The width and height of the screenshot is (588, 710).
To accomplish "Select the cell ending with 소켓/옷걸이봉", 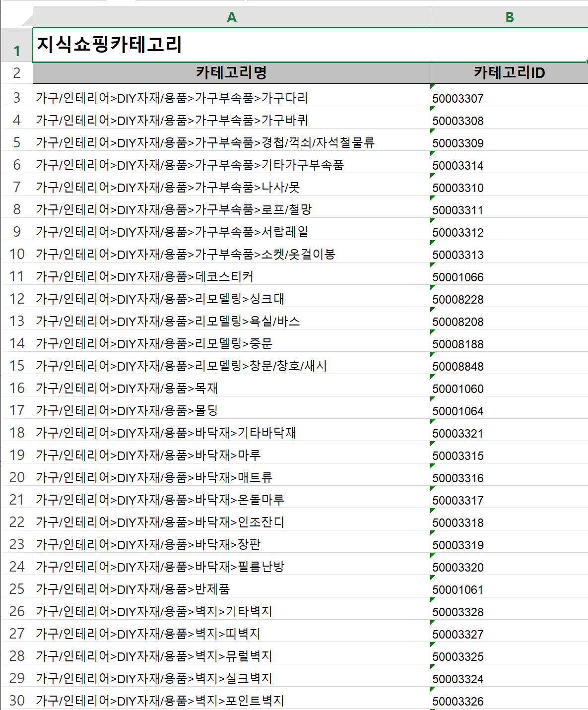I will (x=231, y=252).
